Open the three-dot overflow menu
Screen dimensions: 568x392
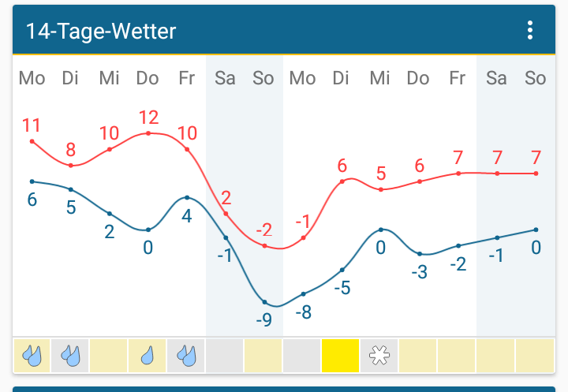[530, 31]
